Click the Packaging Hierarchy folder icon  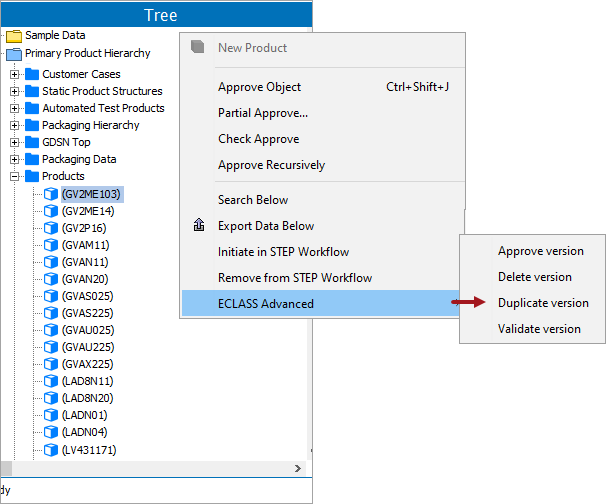[32, 125]
